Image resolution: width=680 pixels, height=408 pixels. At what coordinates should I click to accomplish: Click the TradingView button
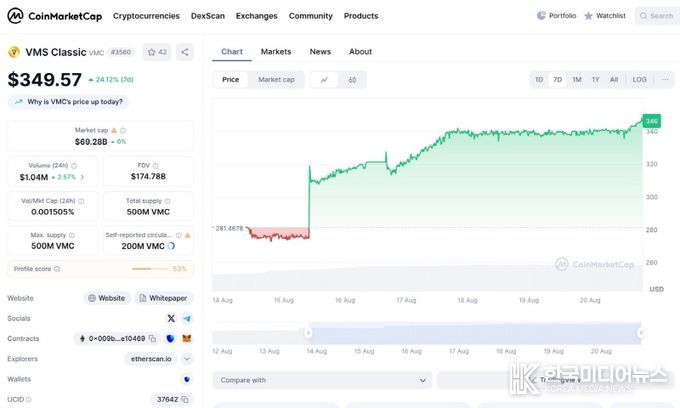tap(556, 380)
